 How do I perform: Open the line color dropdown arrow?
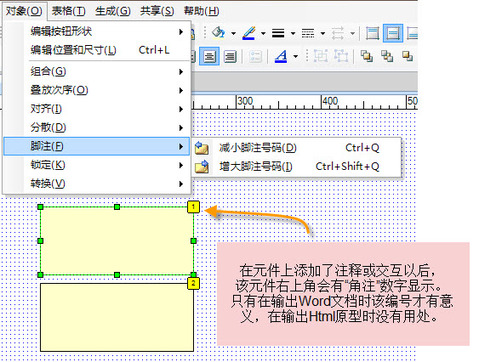pos(263,33)
